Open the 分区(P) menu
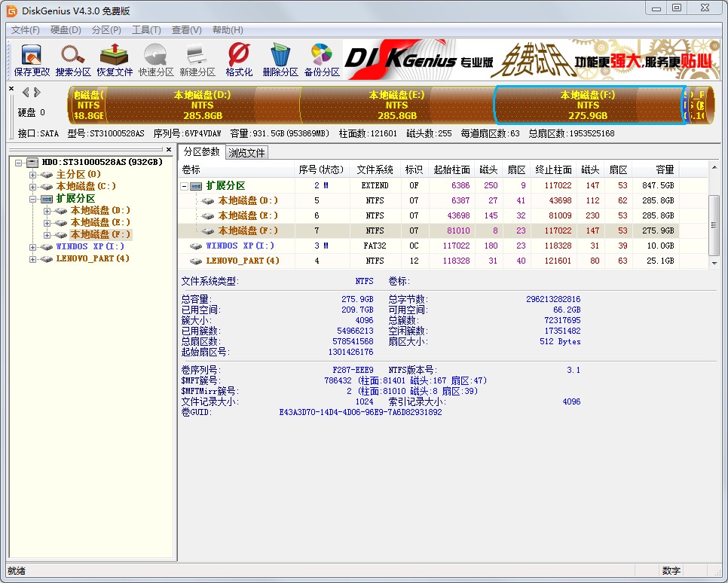The image size is (728, 583). (x=106, y=29)
